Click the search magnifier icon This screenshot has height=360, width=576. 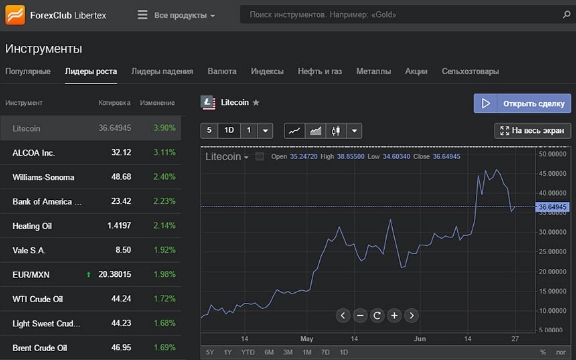click(x=566, y=15)
